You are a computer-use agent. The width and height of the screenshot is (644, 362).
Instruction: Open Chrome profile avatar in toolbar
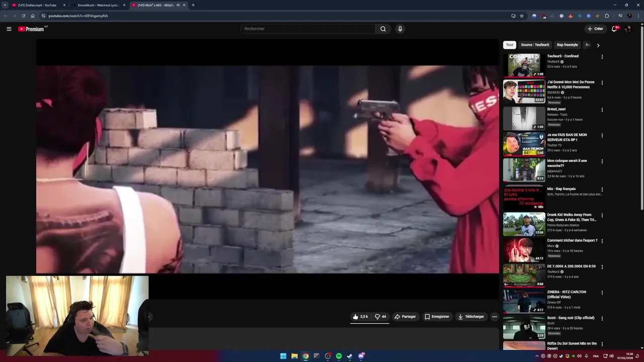point(629,16)
